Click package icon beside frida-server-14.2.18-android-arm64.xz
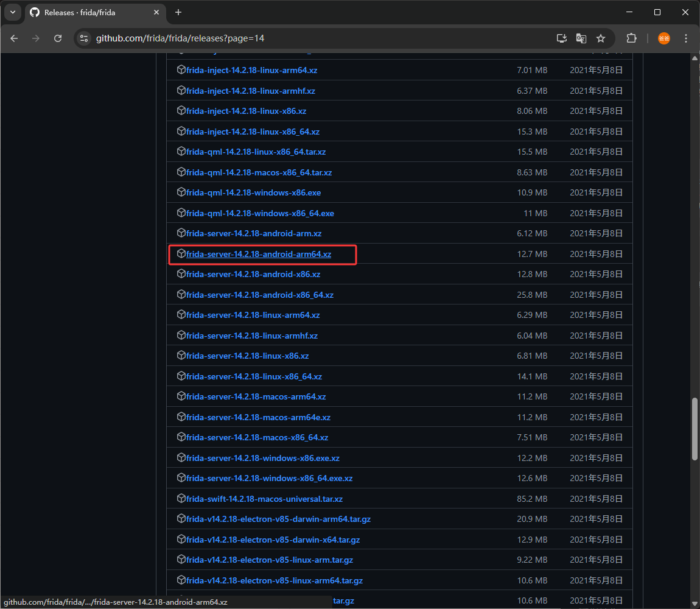Viewport: 700px width, 609px height. 181,253
